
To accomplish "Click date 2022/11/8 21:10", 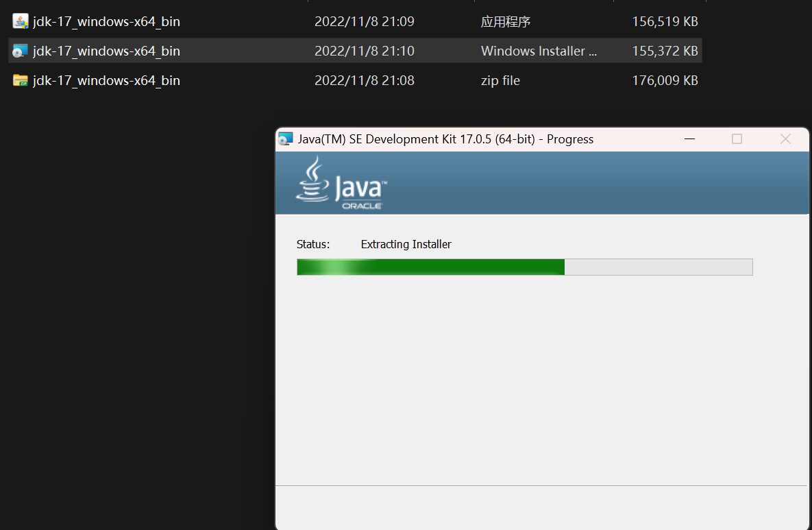I will pos(365,51).
